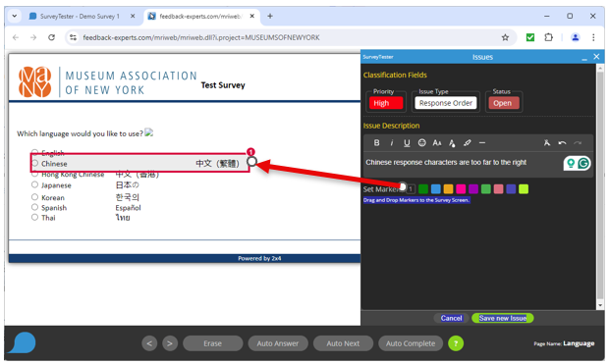Click the browser address bar URL

click(x=201, y=37)
